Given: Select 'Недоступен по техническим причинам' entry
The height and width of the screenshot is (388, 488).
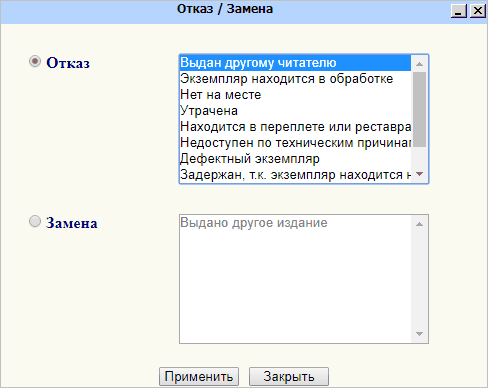Looking at the screenshot, I should click(x=295, y=143).
